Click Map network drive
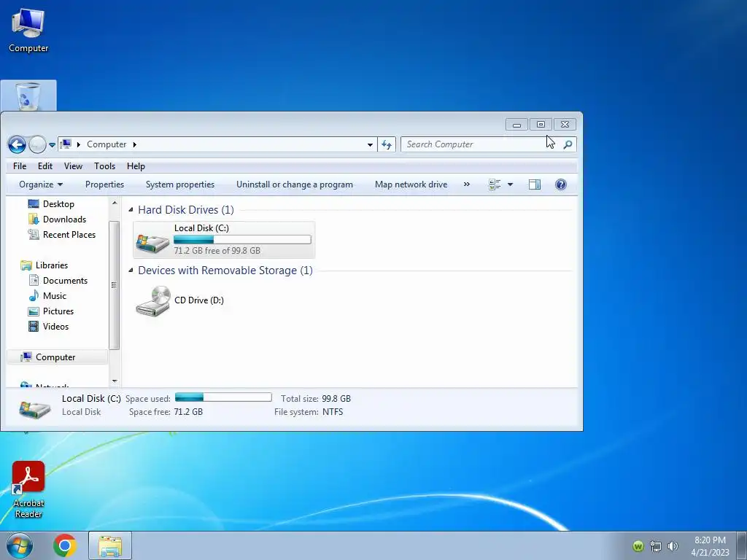Image resolution: width=747 pixels, height=560 pixels. (411, 184)
